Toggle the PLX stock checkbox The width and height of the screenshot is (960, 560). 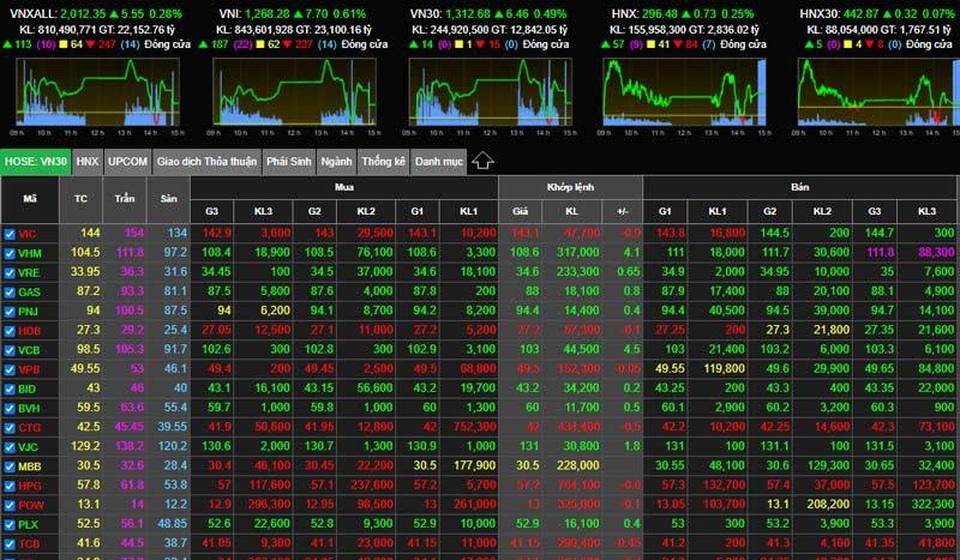tap(9, 525)
